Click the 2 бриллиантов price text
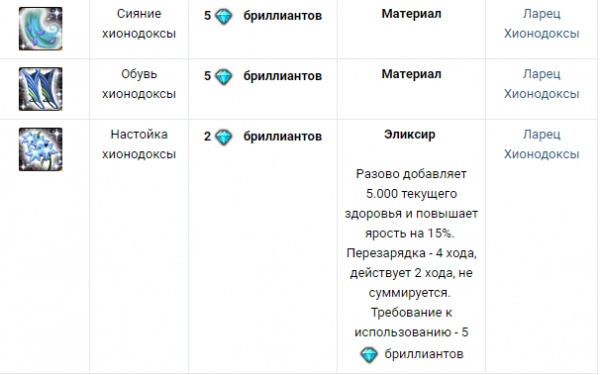Viewport: 600px width, 375px height. (263, 137)
